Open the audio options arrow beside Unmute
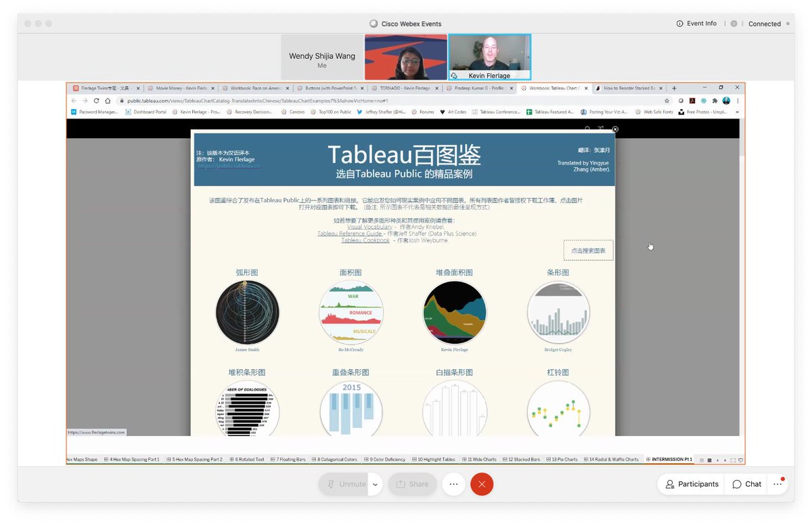This screenshot has width=812, height=524. 376,484
